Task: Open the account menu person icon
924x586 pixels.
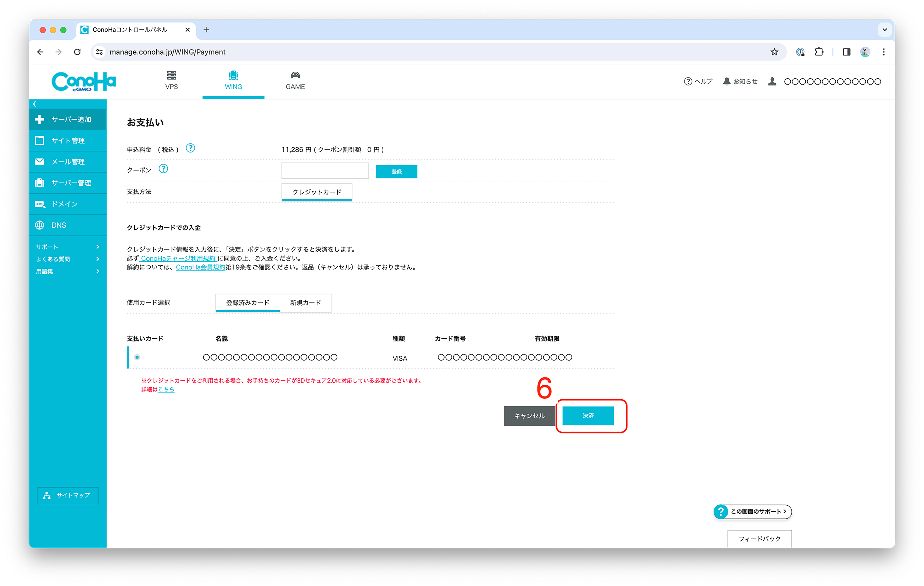Action: [x=772, y=81]
